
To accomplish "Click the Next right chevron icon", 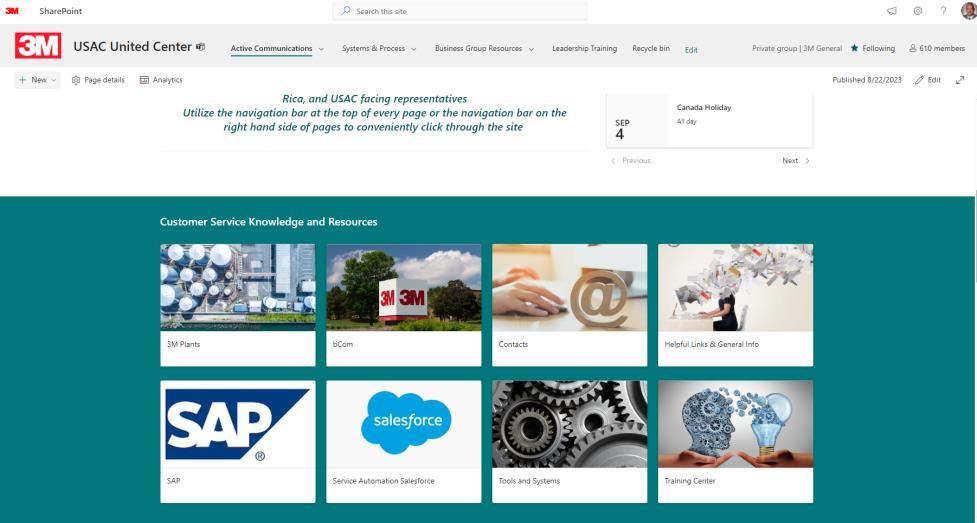I will point(808,161).
